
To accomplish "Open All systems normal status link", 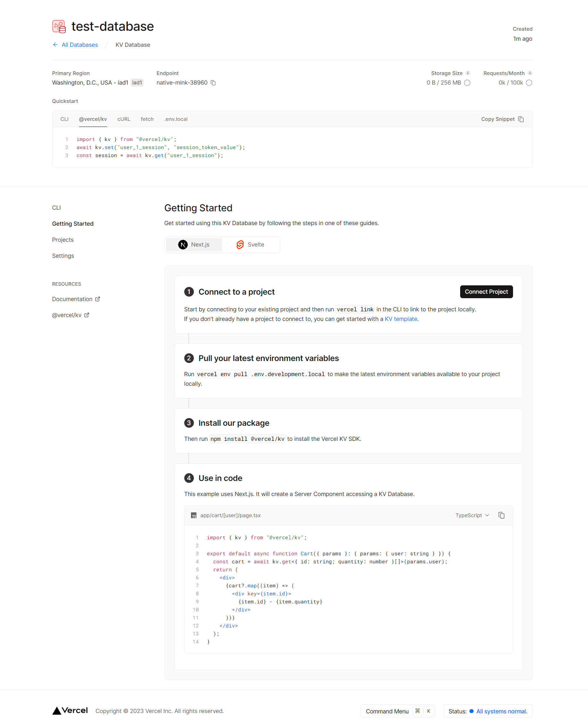I will pos(501,711).
